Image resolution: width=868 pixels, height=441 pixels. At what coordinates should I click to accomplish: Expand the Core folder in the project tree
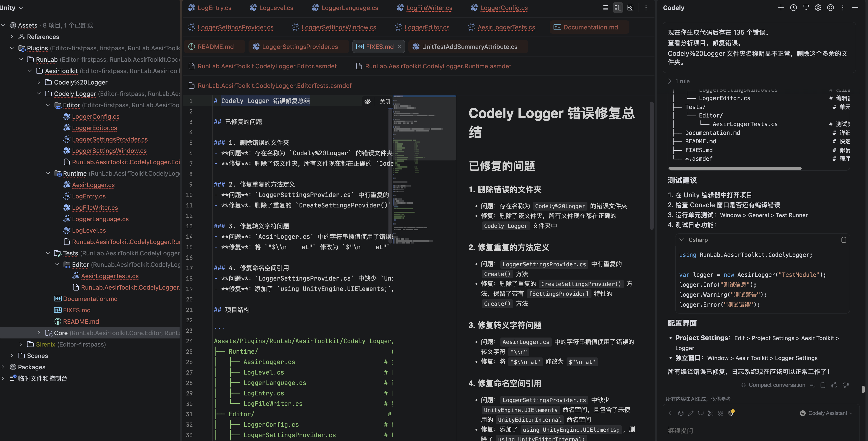click(x=38, y=333)
